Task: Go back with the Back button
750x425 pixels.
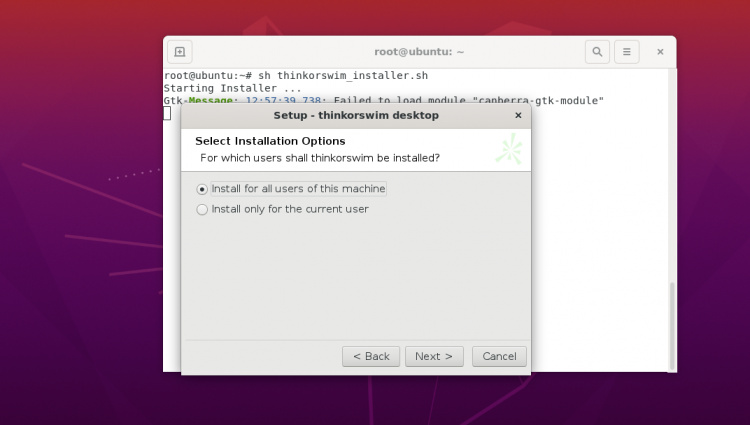Action: [371, 356]
